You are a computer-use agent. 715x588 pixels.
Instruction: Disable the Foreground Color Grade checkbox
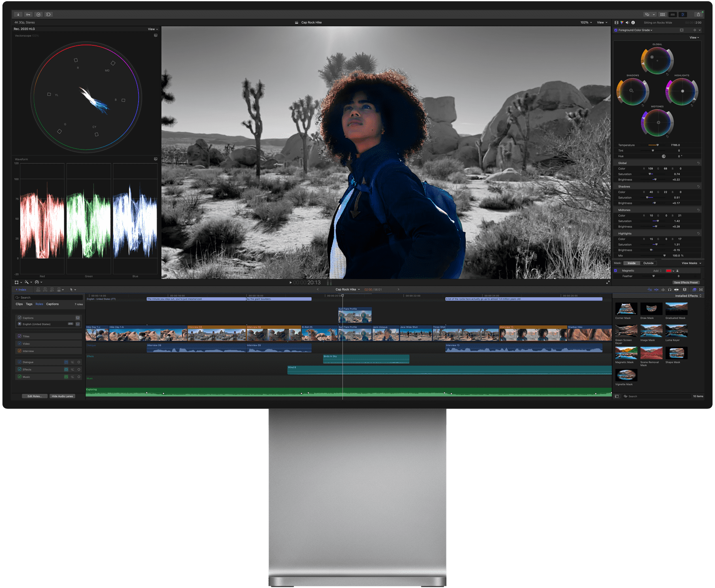[x=616, y=30]
